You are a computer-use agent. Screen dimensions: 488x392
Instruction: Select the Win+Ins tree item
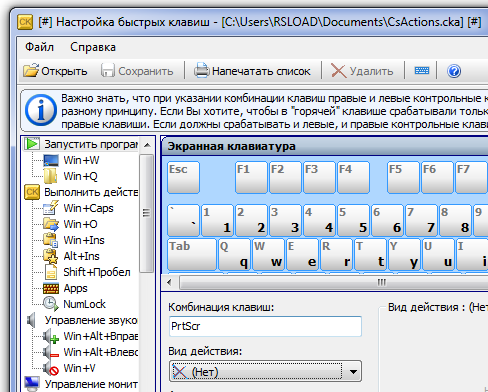pyautogui.click(x=84, y=240)
